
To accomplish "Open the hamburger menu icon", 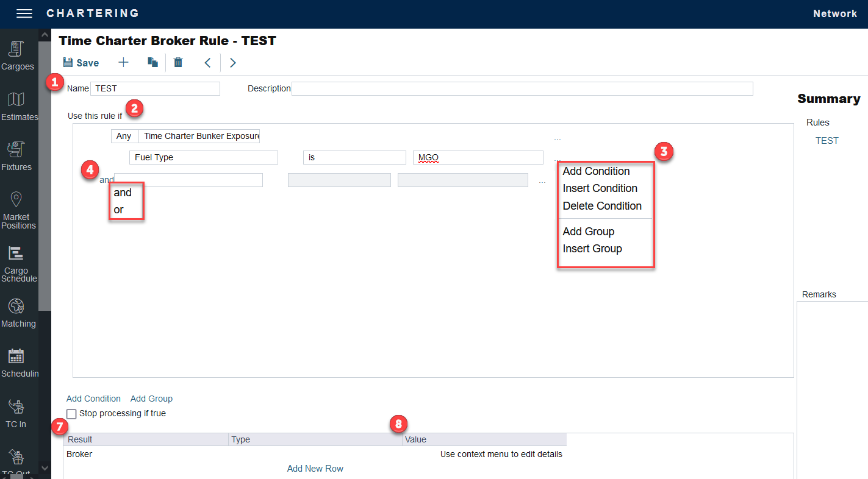I will coord(24,13).
